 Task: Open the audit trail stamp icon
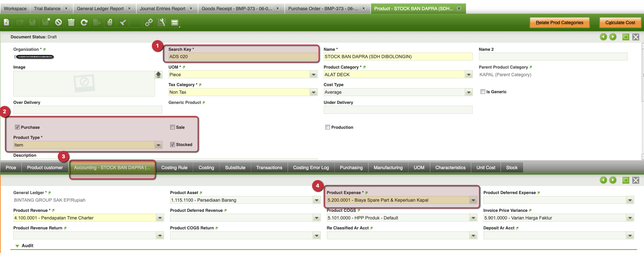tap(123, 23)
